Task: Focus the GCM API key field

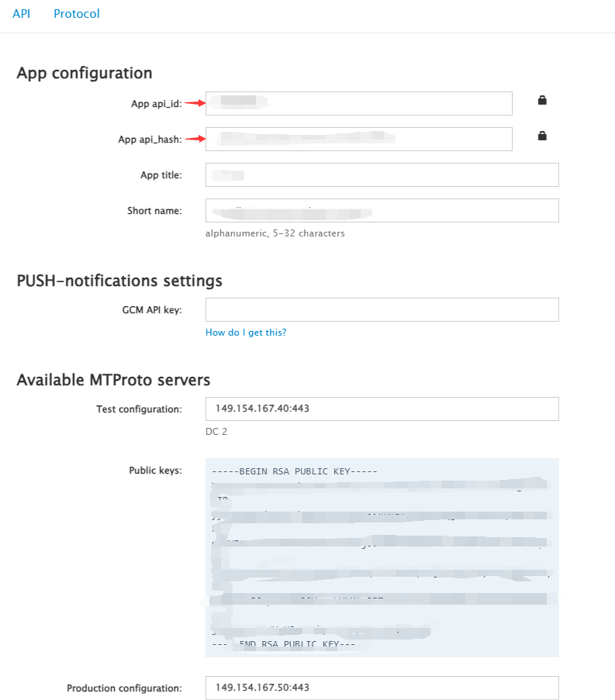Action: pos(382,309)
